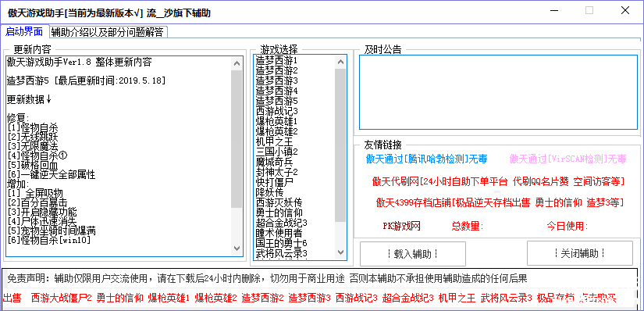644x311 pixels.
Task: Pick 瞳术使用者 in the game list
Action: pos(279,233)
